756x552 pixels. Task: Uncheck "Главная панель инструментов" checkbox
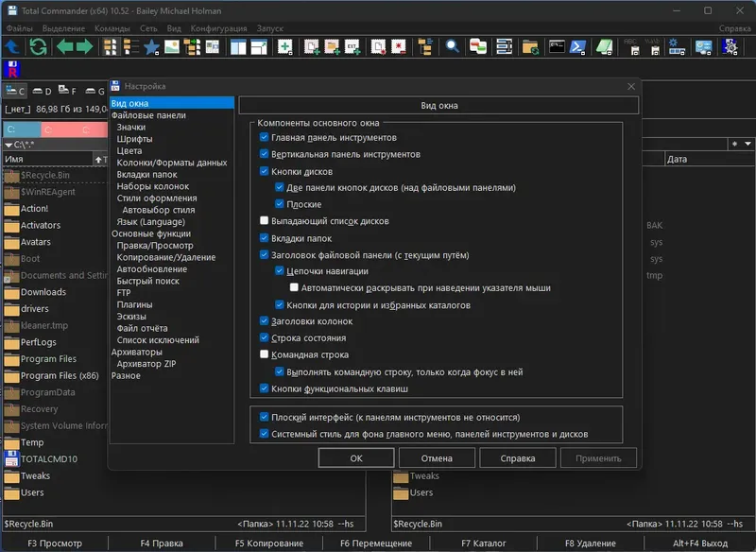[x=265, y=137]
